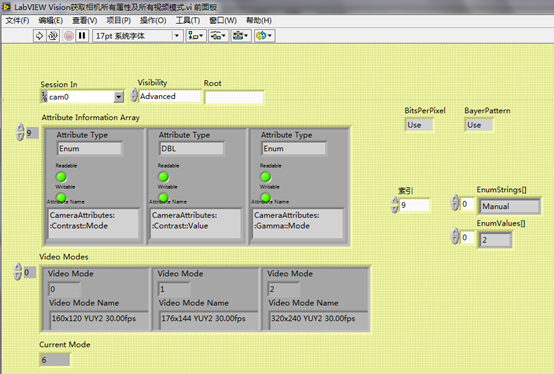554x374 pixels.
Task: Pause execution with the Pause button
Action: (x=82, y=36)
